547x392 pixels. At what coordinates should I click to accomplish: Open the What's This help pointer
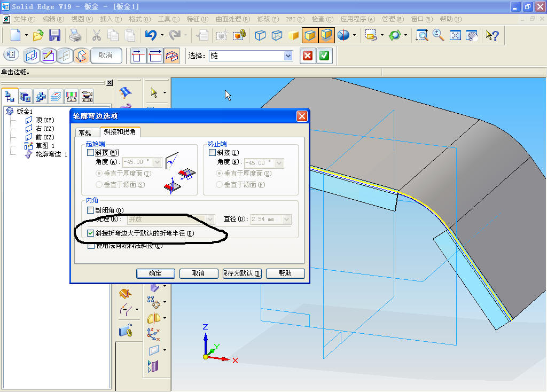pyautogui.click(x=492, y=35)
